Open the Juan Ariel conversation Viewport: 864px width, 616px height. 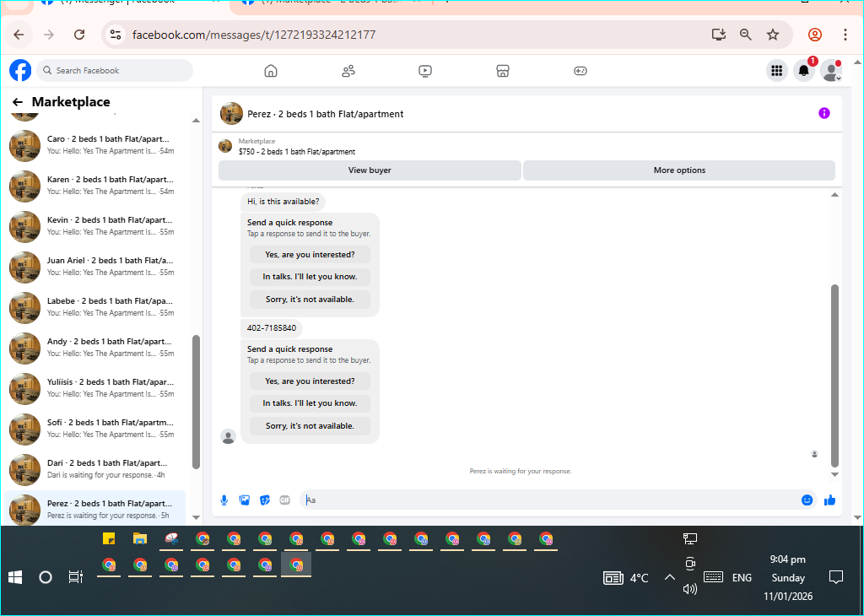[x=94, y=267]
